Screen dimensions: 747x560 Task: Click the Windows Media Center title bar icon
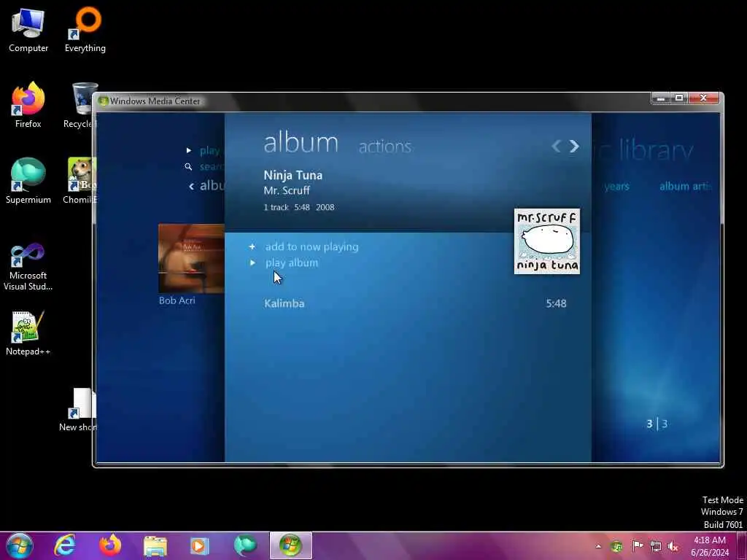tap(103, 101)
